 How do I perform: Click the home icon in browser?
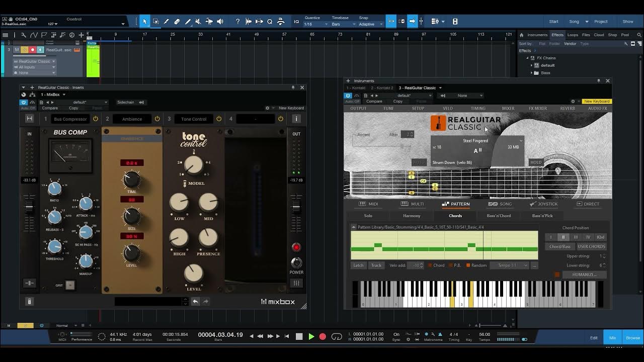tap(521, 35)
